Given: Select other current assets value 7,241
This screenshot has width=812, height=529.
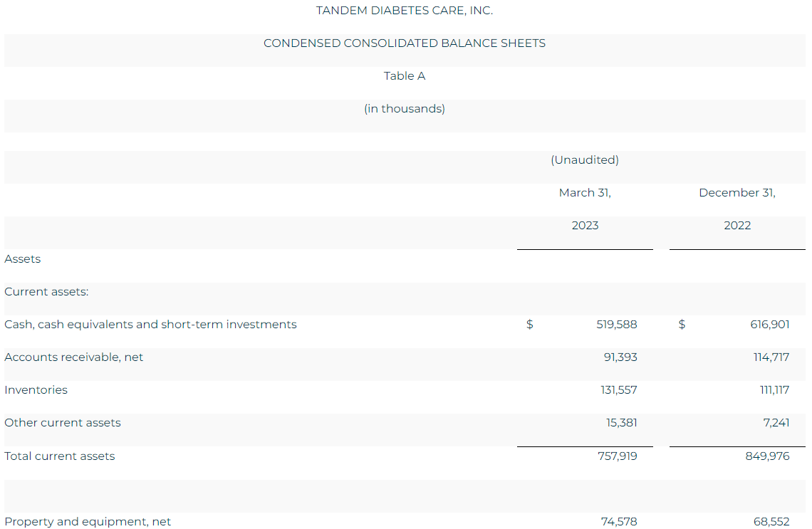Looking at the screenshot, I should pos(776,423).
